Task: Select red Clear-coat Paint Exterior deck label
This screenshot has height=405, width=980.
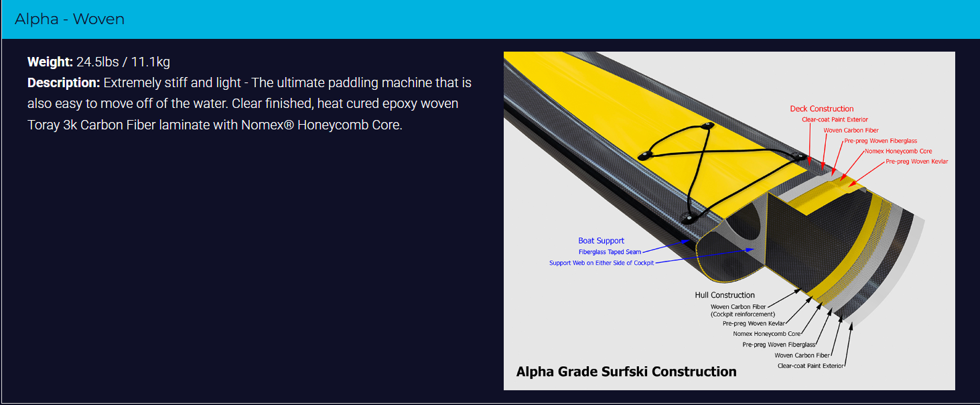Action: (835, 119)
